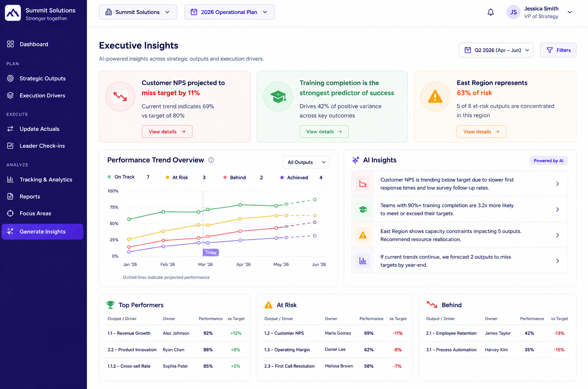Click the Powered by AI badge

548,161
